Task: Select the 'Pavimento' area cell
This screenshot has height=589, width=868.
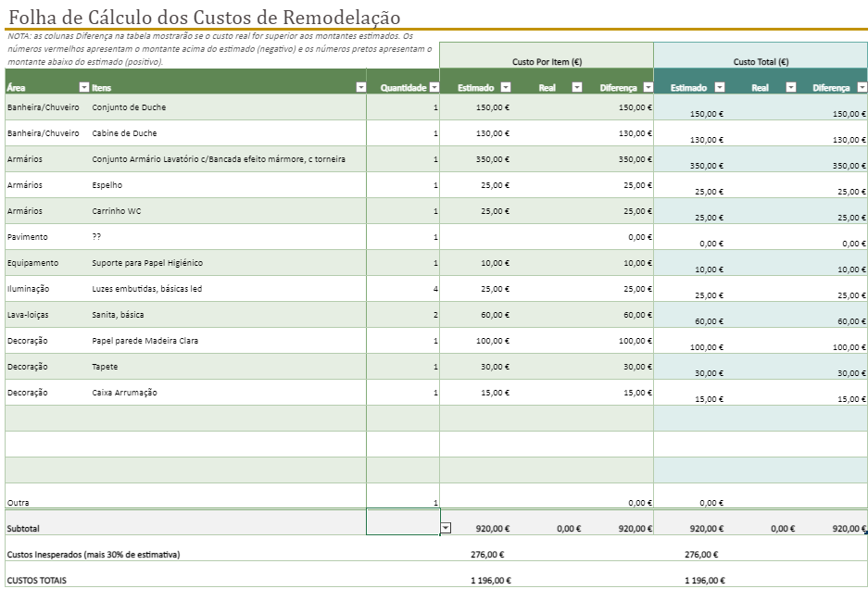Action: click(x=47, y=236)
